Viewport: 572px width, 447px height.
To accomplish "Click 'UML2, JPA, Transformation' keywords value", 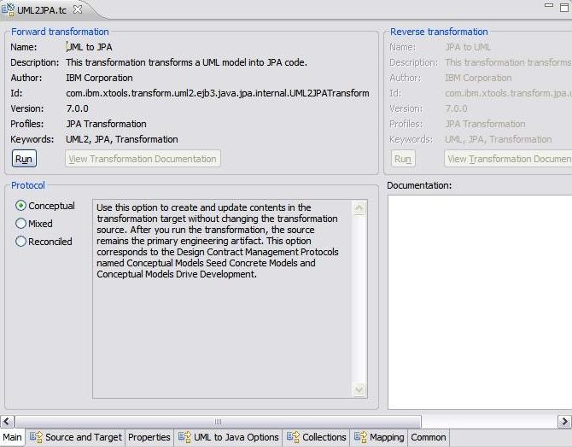I will click(122, 139).
